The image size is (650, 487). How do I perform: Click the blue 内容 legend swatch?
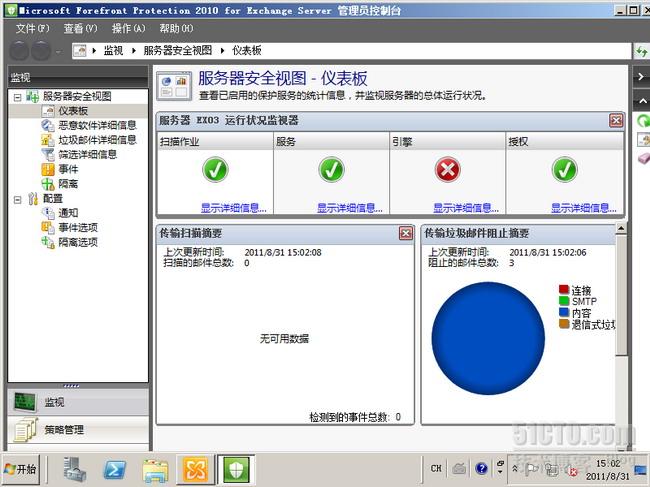(x=564, y=312)
